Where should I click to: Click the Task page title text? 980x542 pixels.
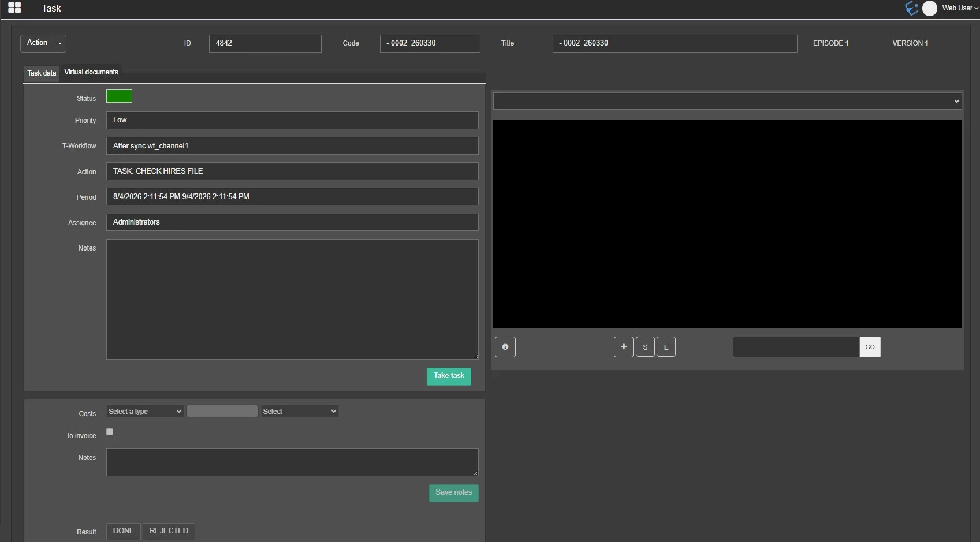click(x=51, y=8)
